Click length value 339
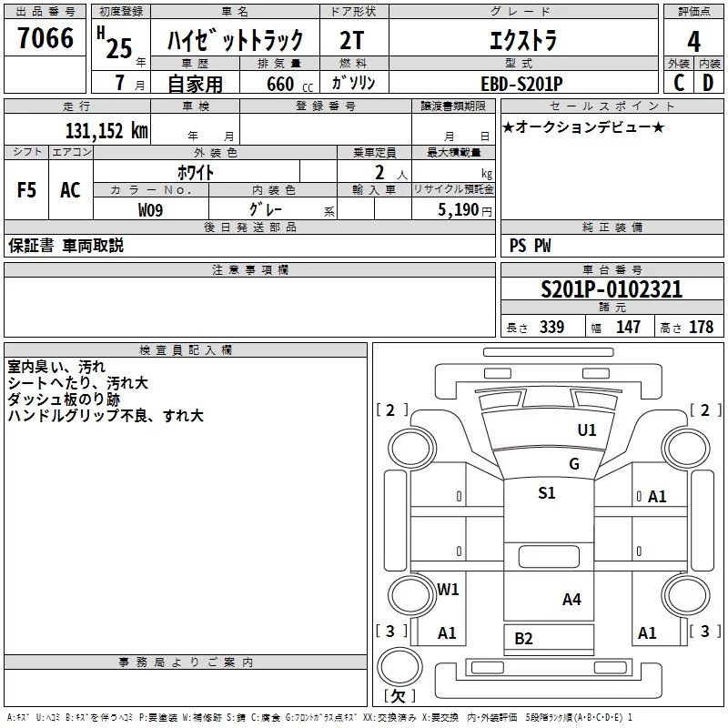 [551, 327]
